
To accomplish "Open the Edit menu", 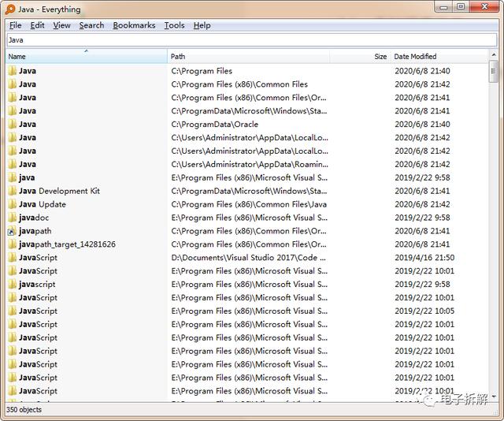I will click(x=37, y=25).
